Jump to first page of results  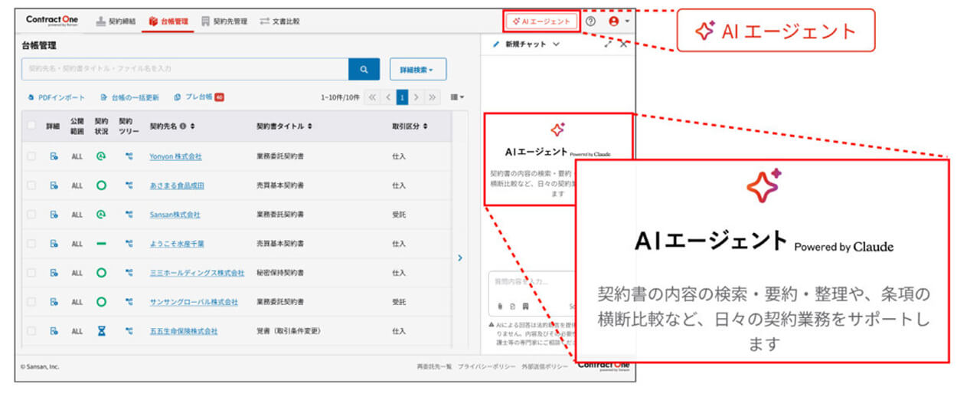pyautogui.click(x=372, y=97)
